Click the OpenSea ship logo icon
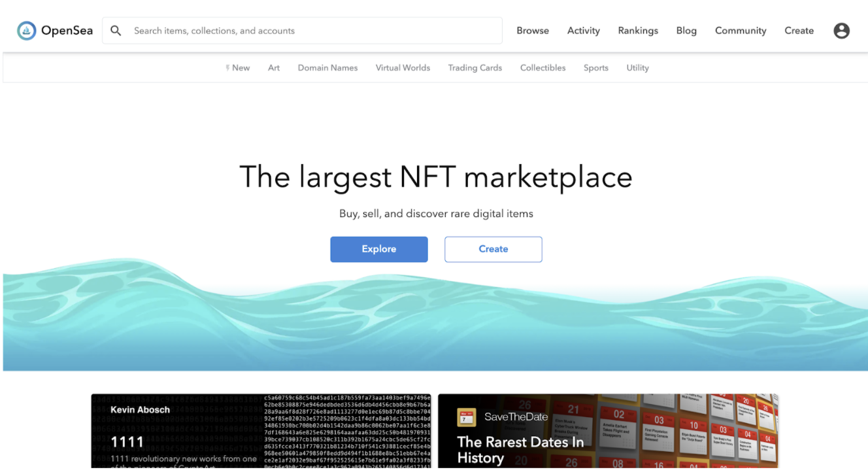868x476 pixels. [27, 31]
